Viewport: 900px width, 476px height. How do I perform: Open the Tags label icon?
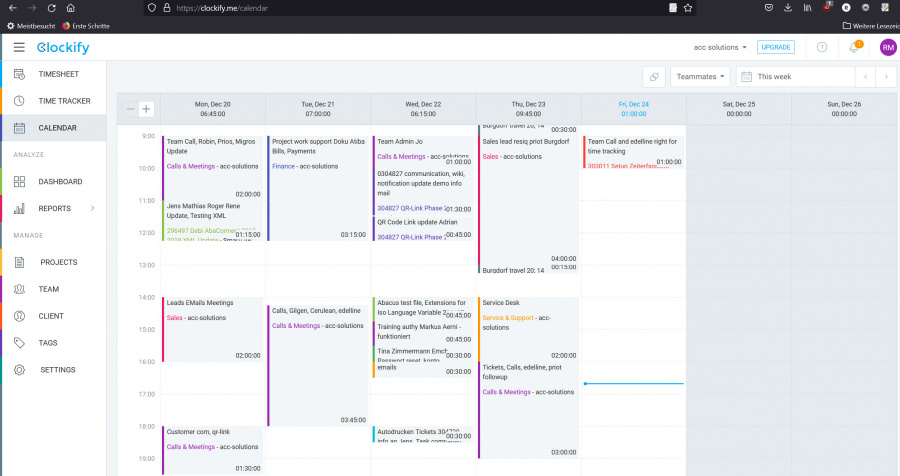19,343
